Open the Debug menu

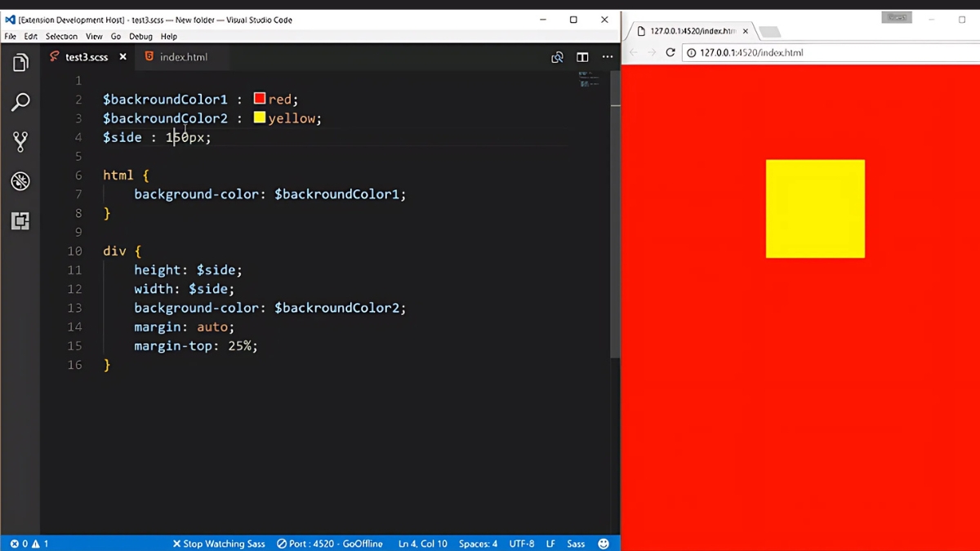140,37
